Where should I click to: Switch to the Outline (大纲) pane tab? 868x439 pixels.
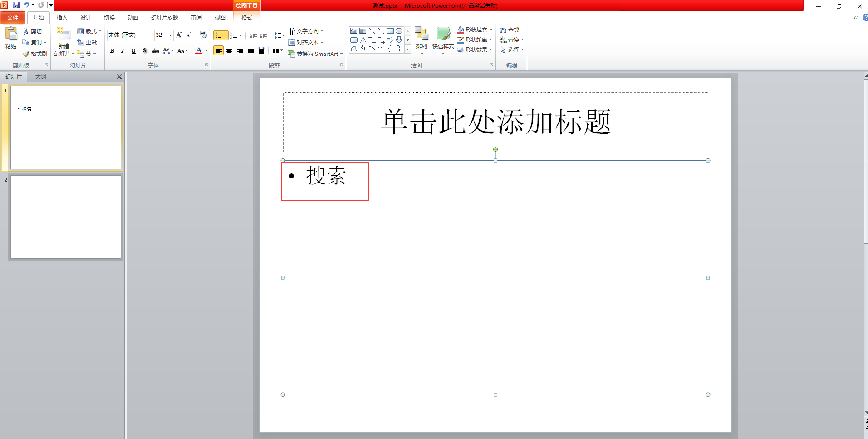41,77
